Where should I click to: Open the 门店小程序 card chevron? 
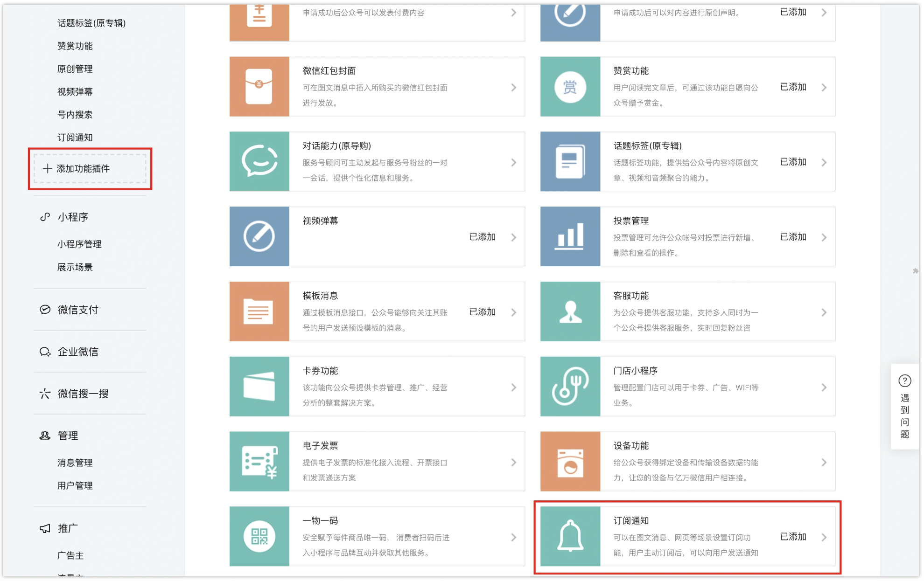(x=824, y=387)
